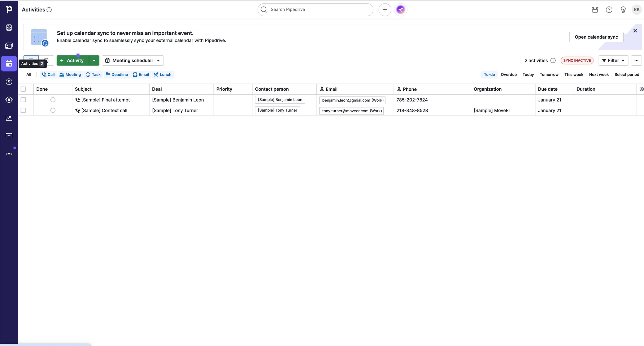
Task: Select the Today period tab
Action: coord(528,74)
